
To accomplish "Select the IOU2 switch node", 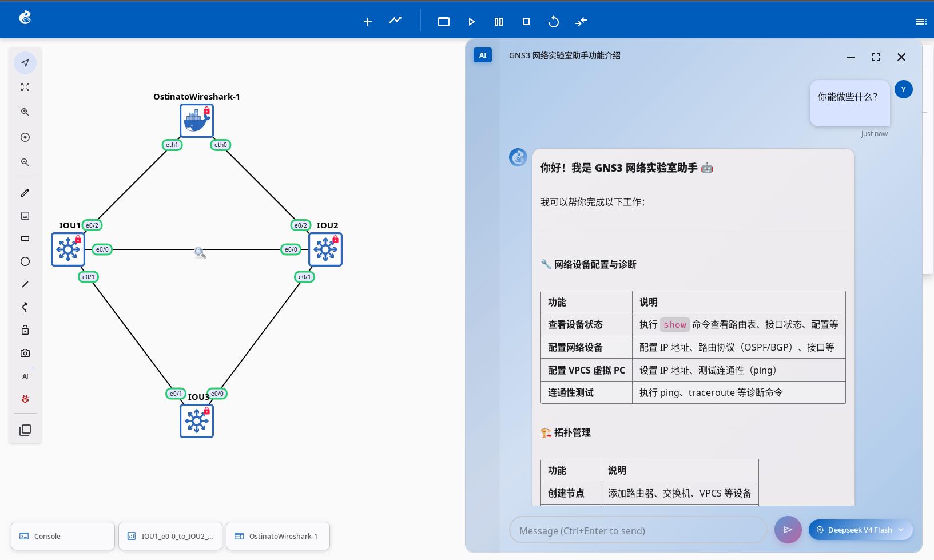I will 325,249.
